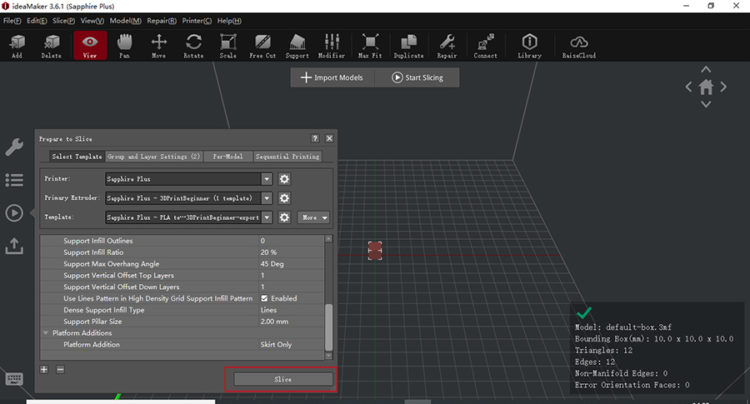This screenshot has height=404, width=750.
Task: Click the keyboard icon at bottom left
Action: click(14, 379)
